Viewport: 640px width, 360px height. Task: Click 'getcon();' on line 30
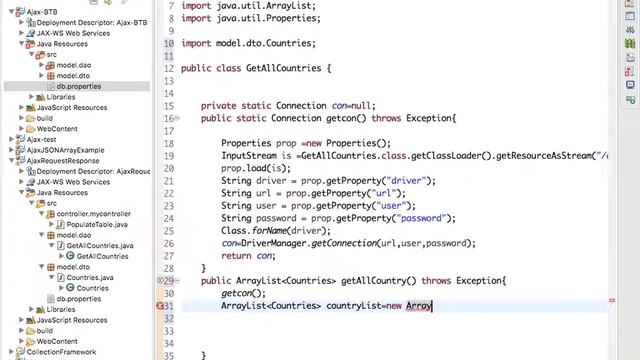tap(243, 293)
